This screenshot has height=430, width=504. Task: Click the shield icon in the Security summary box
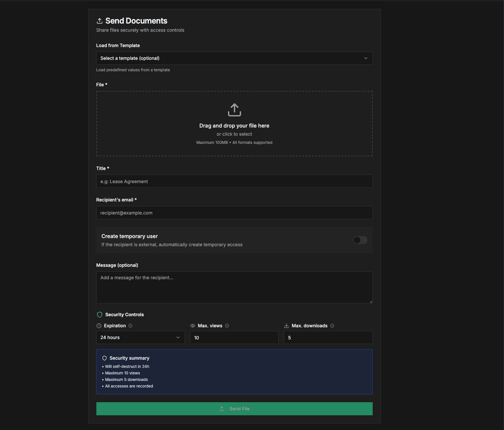coord(104,358)
